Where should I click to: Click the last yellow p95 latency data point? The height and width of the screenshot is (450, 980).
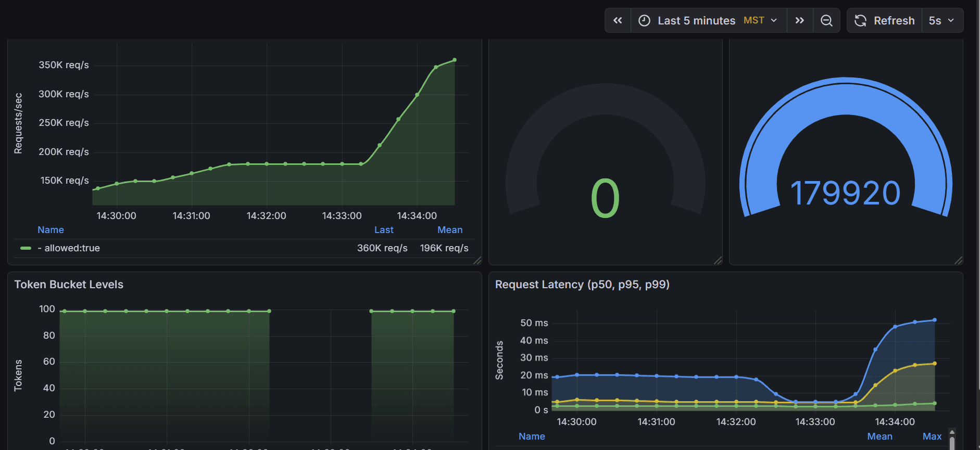coord(935,364)
